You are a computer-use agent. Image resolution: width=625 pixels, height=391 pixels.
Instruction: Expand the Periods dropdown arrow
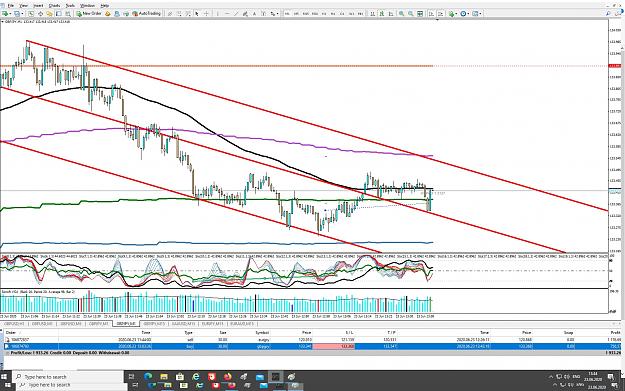[x=468, y=14]
